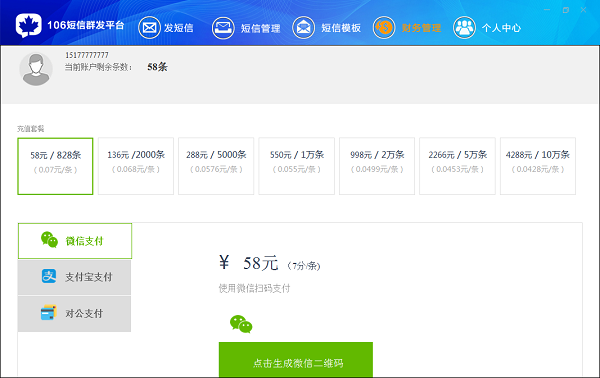Screen dimensions: 600x378
Task: Minimize the application window
Action: click(547, 10)
